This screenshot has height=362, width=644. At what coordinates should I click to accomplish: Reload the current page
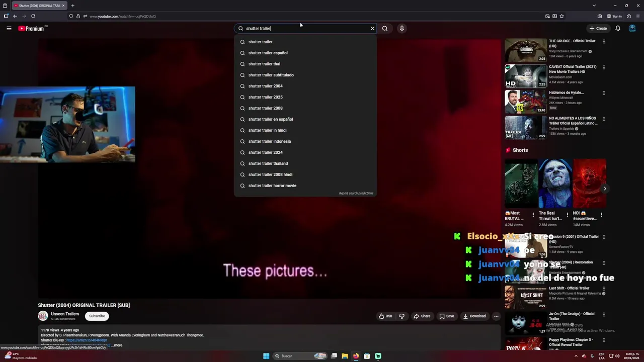33,16
